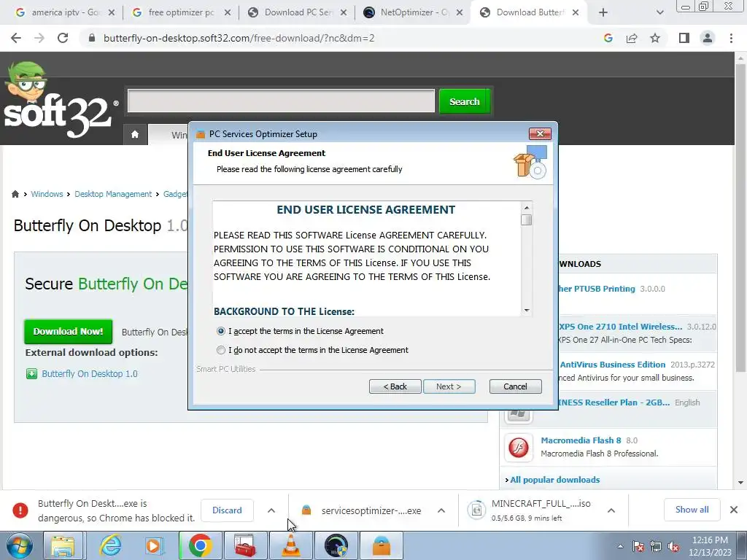Viewport: 747px width, 560px height.
Task: Close the NetOptimizer tab
Action: (460, 13)
